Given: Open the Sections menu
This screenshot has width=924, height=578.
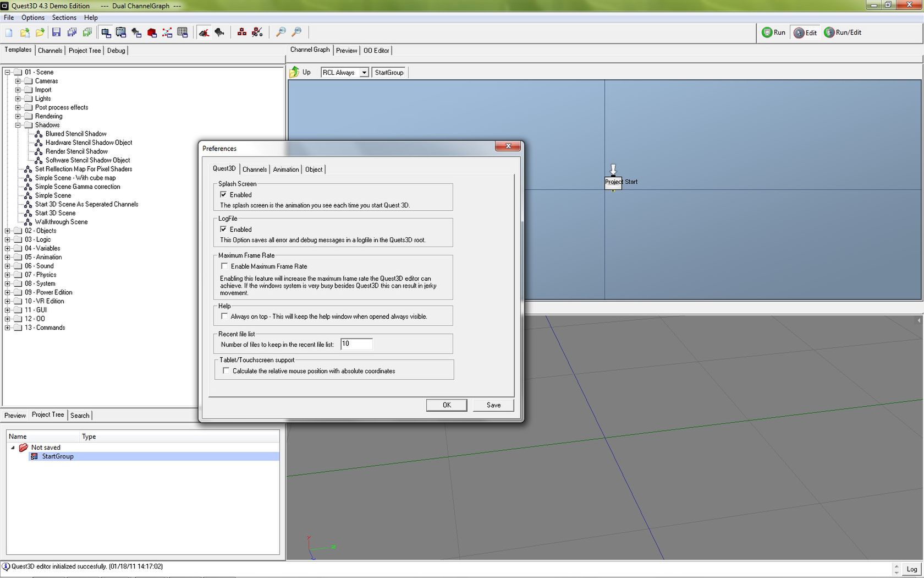Looking at the screenshot, I should [x=64, y=18].
